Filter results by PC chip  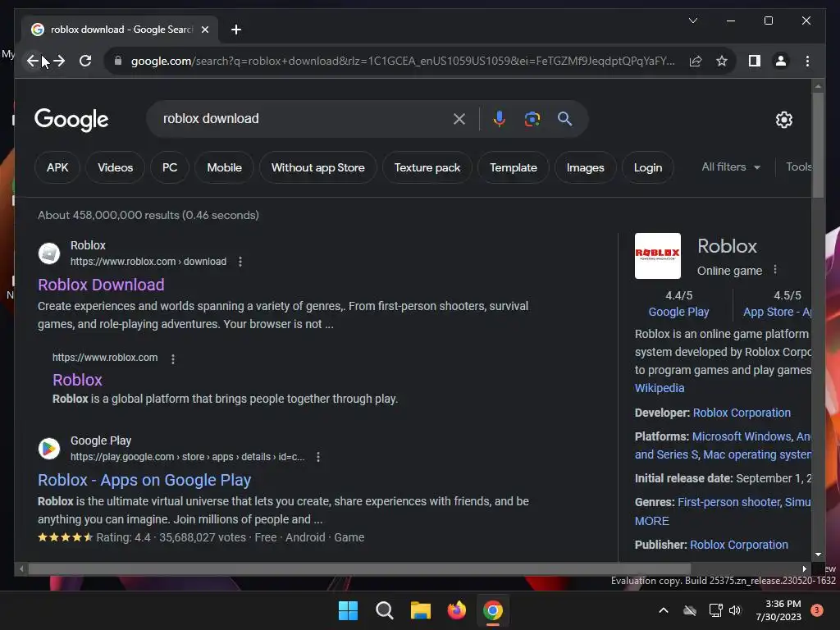(x=170, y=167)
